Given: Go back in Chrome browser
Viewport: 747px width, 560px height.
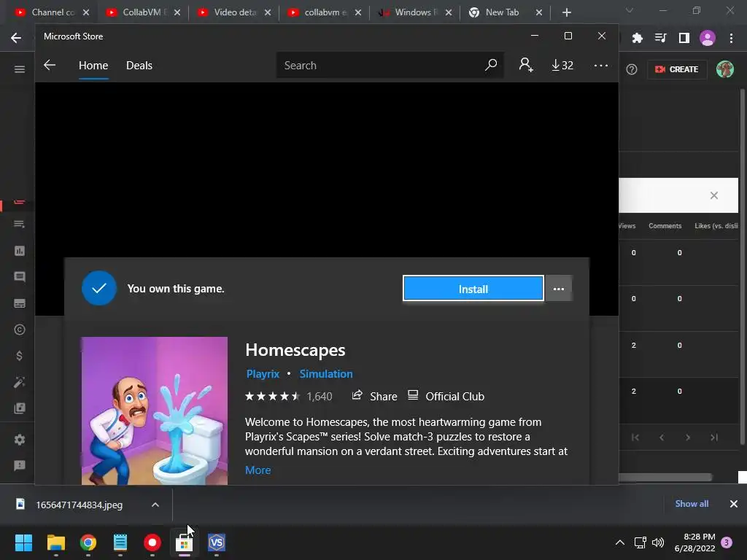Looking at the screenshot, I should click(x=16, y=38).
